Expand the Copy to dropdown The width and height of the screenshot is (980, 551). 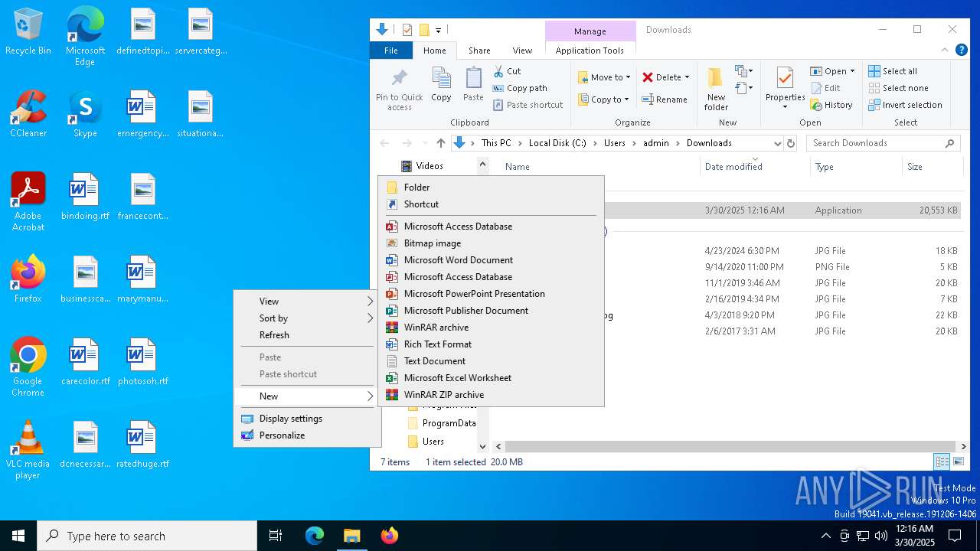coord(626,99)
